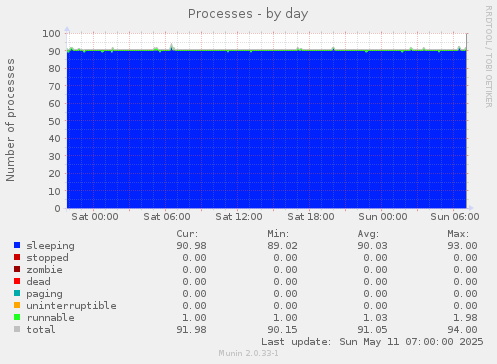
Task: Click the 'Max:' column header
Action: coord(458,234)
